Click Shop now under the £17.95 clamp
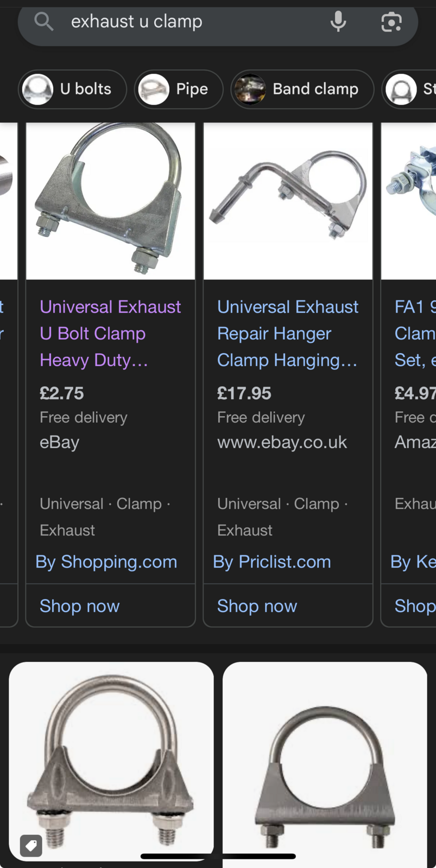This screenshot has width=436, height=868. click(x=257, y=605)
